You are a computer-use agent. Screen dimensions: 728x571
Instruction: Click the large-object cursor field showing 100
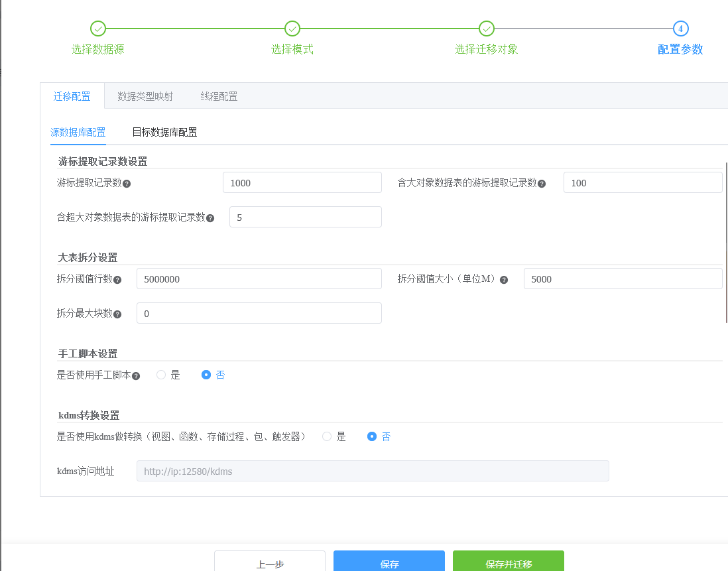click(x=643, y=182)
